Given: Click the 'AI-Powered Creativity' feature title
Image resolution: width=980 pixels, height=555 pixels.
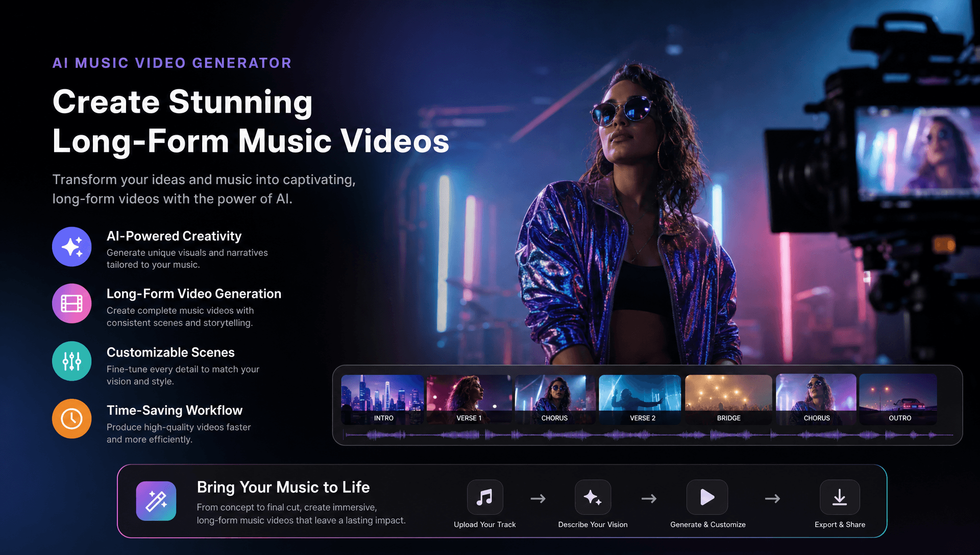Looking at the screenshot, I should [174, 236].
